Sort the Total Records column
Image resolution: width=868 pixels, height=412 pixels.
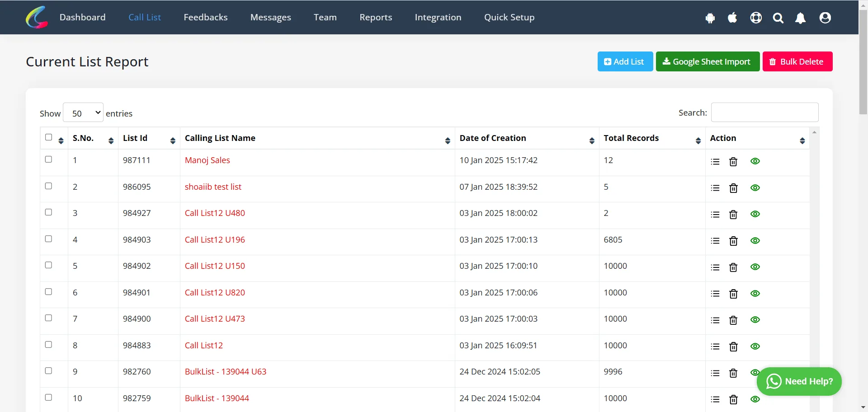coord(698,141)
